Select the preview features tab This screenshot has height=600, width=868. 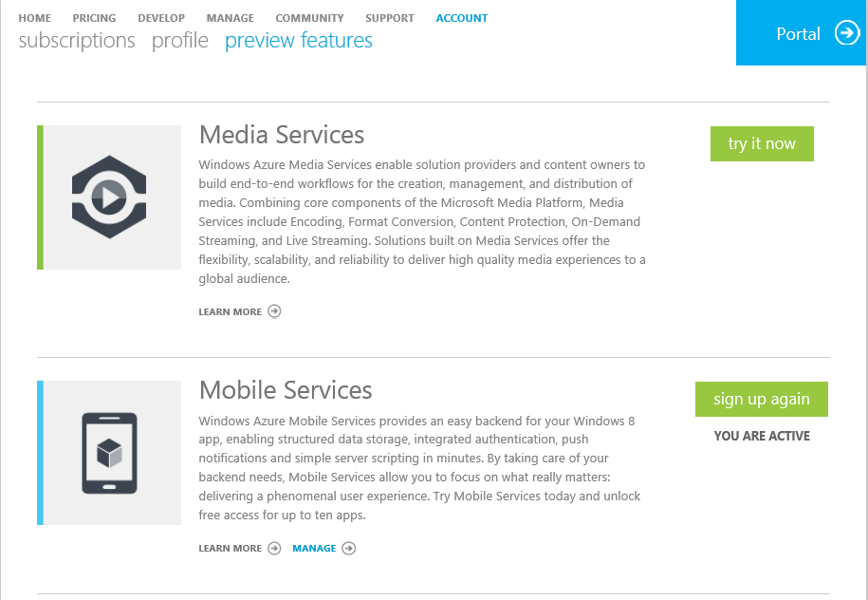(x=299, y=41)
